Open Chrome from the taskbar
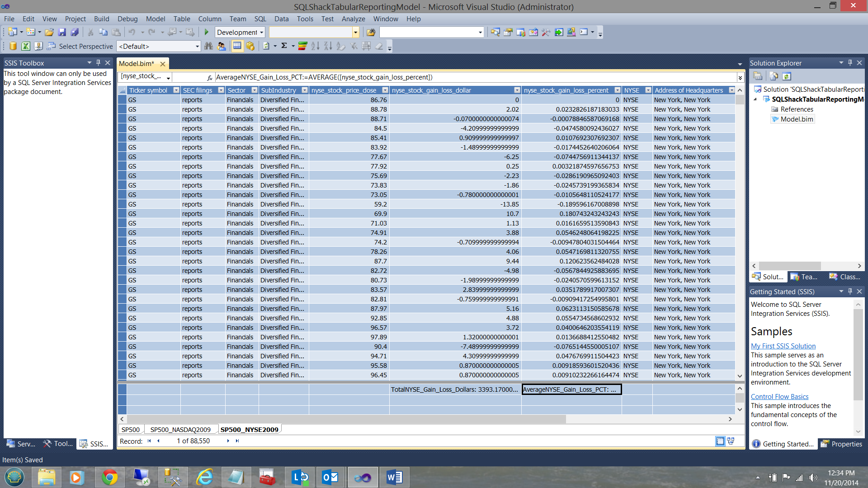 [109, 477]
